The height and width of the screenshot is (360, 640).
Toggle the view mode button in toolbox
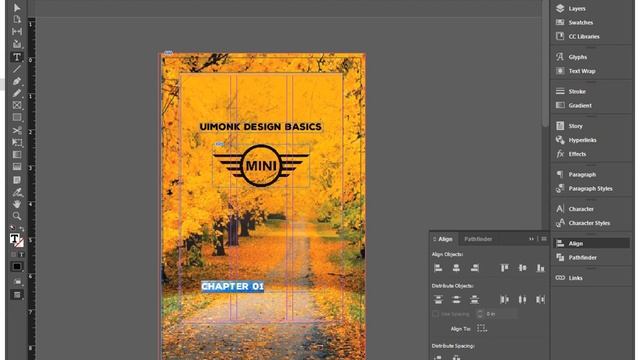17,282
